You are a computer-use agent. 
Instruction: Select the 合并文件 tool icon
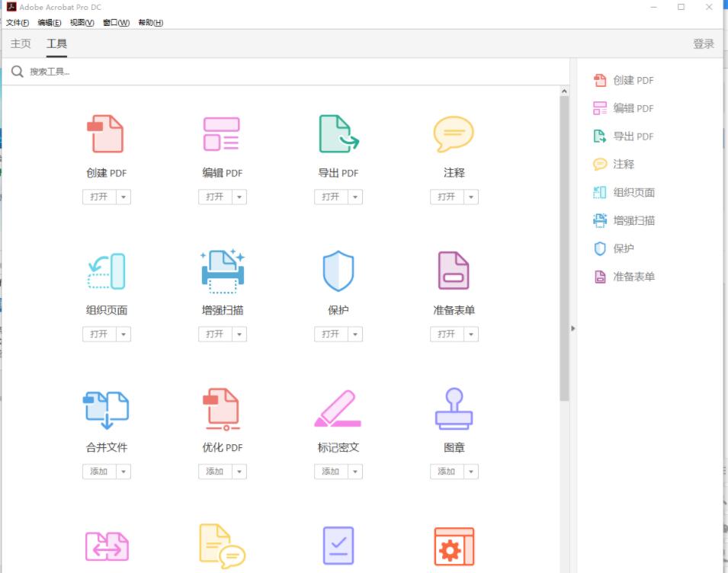(x=106, y=409)
